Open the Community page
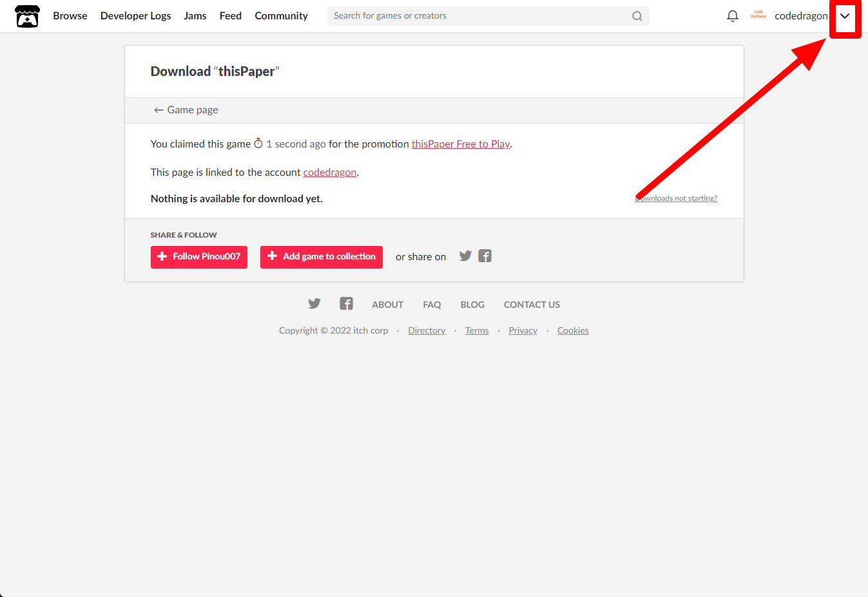This screenshot has height=597, width=868. [x=282, y=16]
